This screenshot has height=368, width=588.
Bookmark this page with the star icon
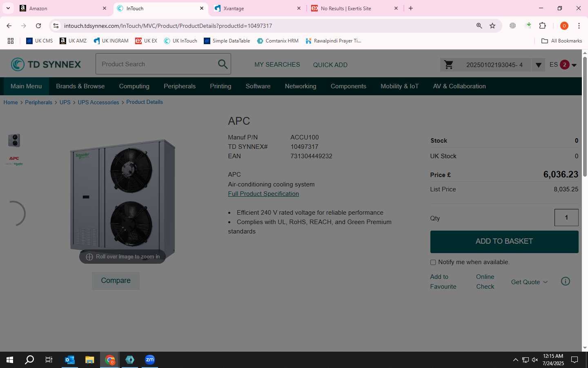pyautogui.click(x=492, y=26)
